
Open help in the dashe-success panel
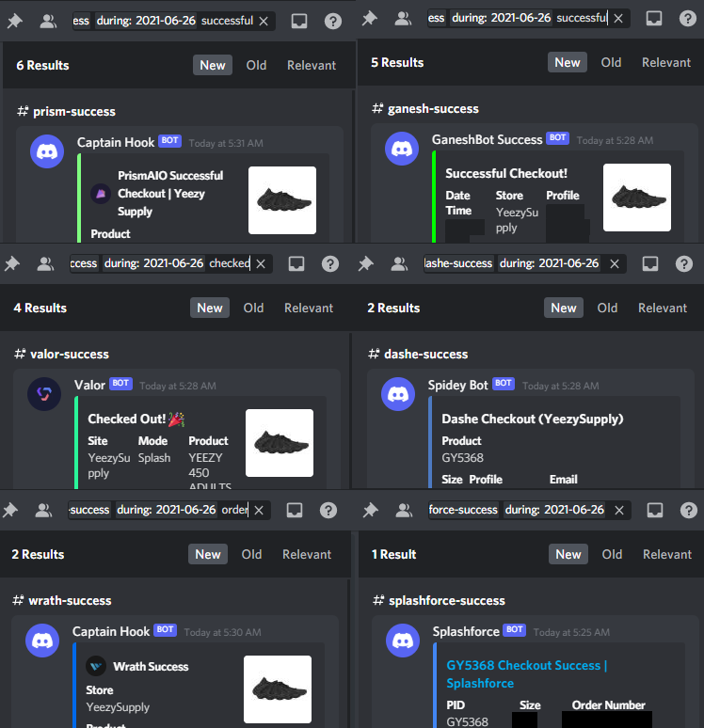(x=684, y=263)
